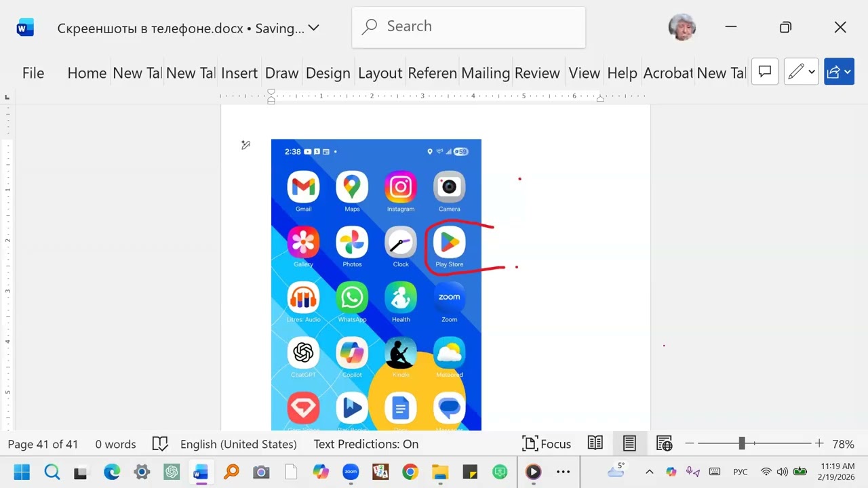
Task: Switch the РУС input language indicator
Action: point(741,472)
